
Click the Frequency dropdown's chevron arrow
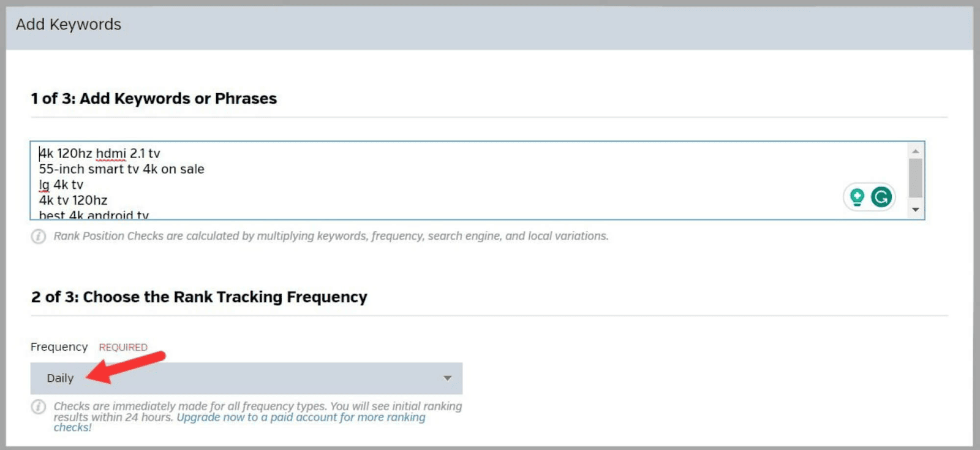(x=447, y=378)
